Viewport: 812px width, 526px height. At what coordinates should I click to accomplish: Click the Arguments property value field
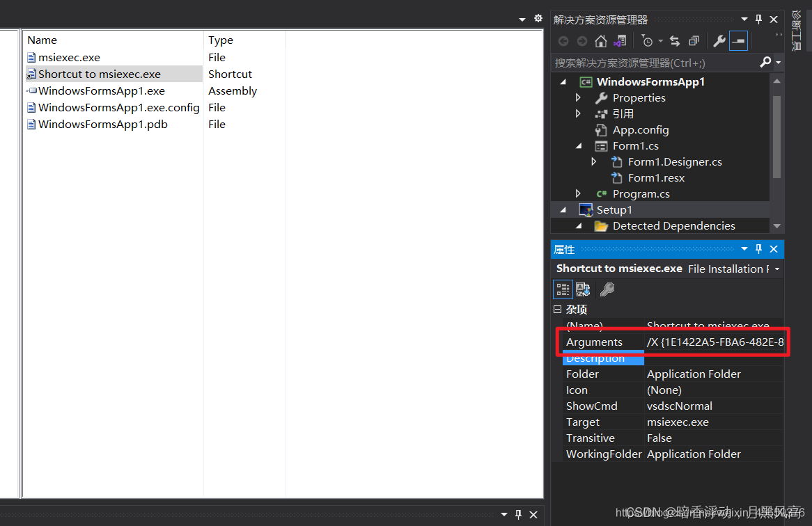pos(715,342)
